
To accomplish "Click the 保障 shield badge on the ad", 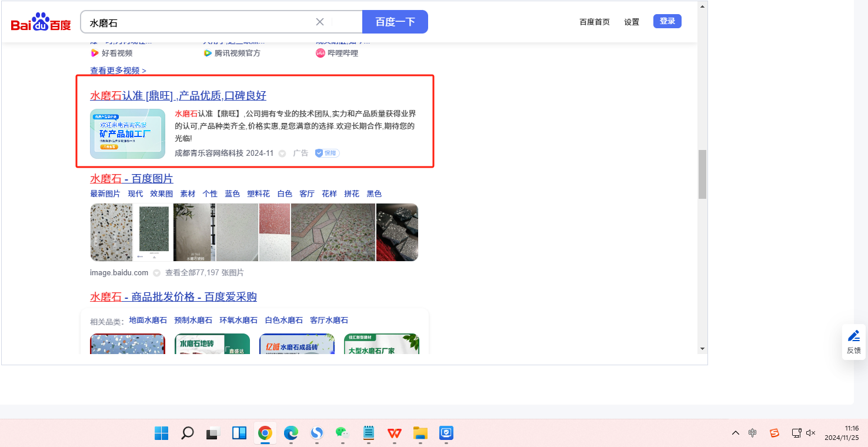I will coord(327,153).
